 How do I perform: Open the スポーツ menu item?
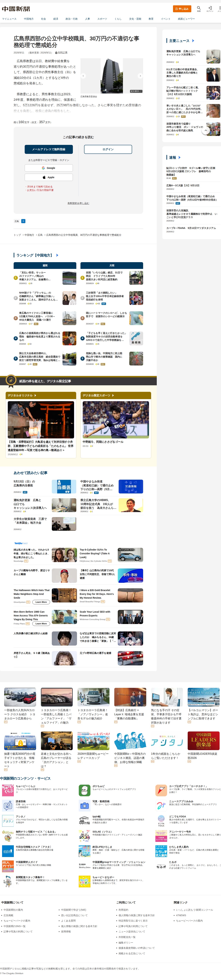102,19
